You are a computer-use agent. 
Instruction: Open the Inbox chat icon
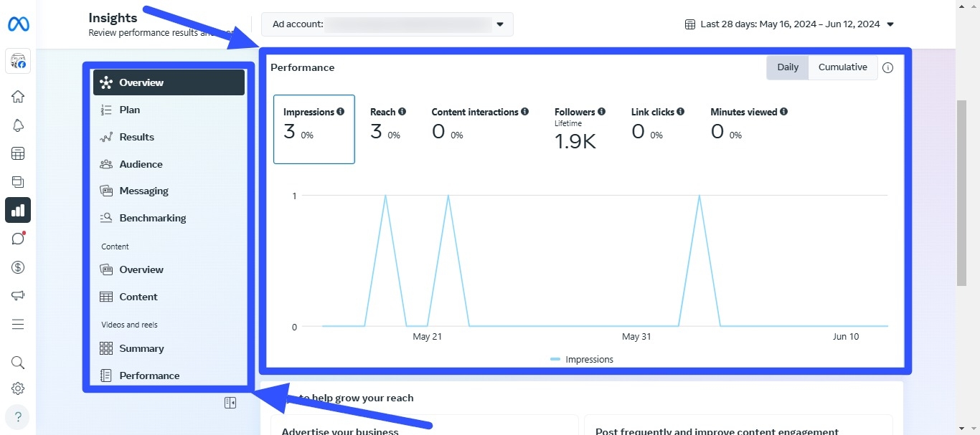18,238
